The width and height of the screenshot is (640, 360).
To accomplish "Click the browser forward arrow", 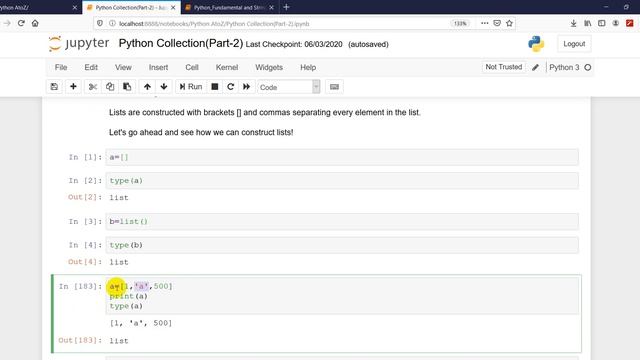I will point(7,23).
